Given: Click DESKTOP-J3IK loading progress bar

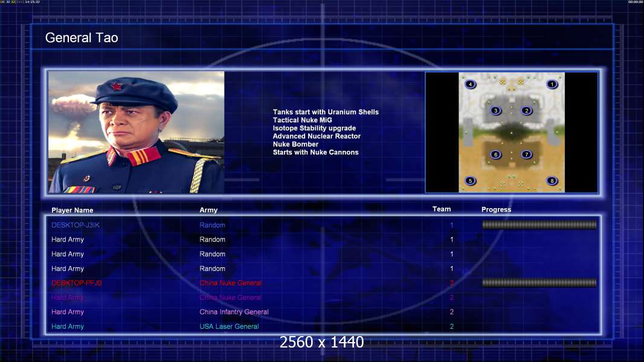Looking at the screenshot, I should [539, 224].
